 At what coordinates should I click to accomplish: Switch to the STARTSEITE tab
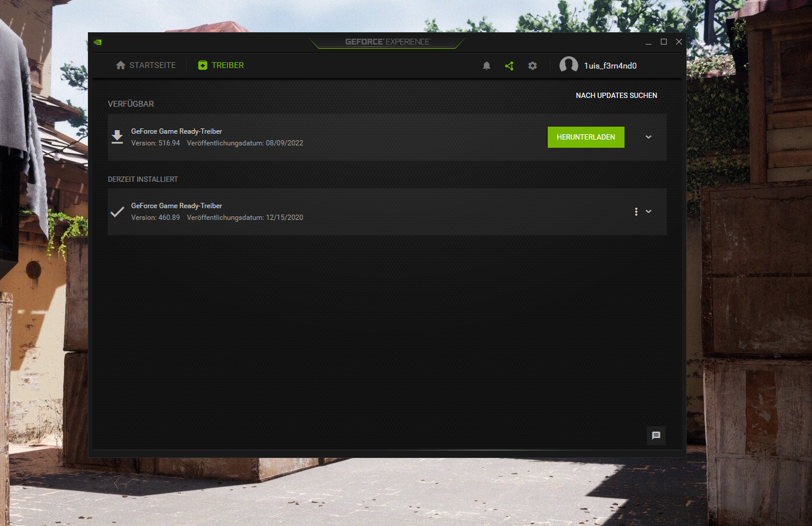[146, 65]
